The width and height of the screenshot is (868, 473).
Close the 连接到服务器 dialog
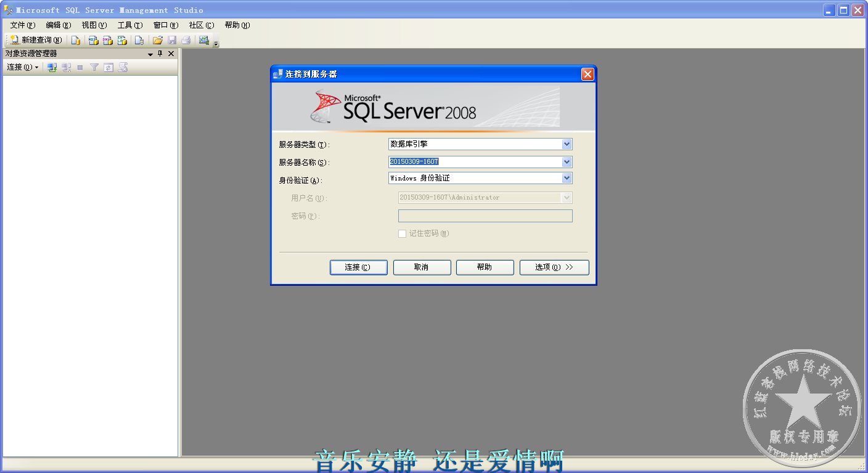(588, 74)
